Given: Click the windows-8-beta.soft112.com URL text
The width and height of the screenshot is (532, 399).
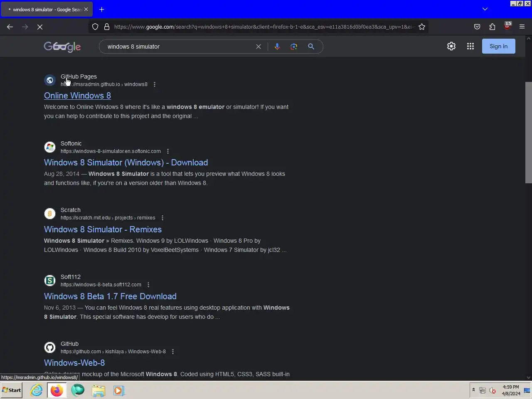Looking at the screenshot, I should [x=101, y=285].
